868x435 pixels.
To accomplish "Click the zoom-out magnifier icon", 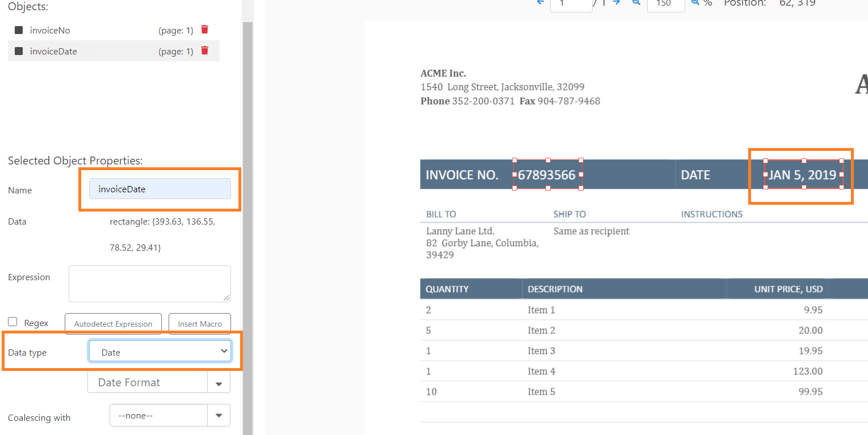I will (636, 3).
